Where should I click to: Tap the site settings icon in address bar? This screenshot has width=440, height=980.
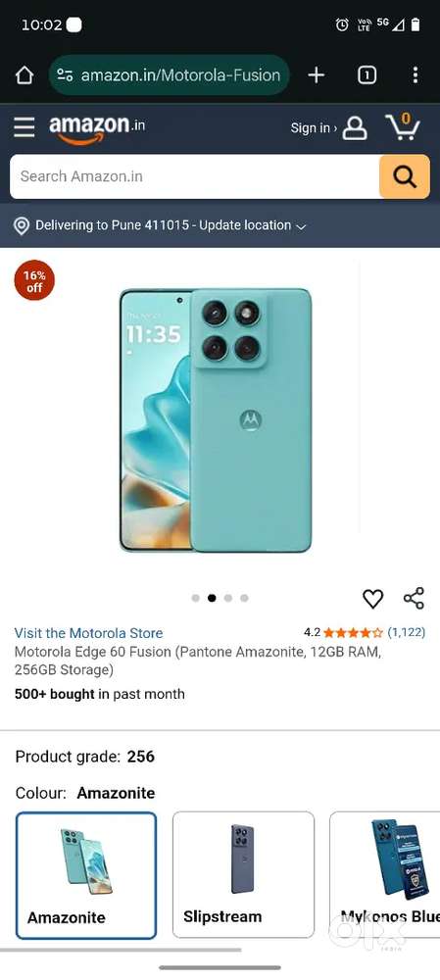click(x=65, y=75)
